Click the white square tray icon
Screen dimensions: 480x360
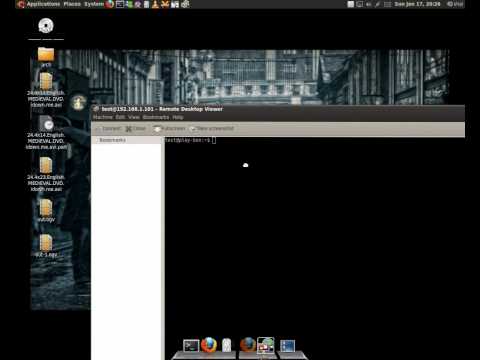tap(351, 4)
